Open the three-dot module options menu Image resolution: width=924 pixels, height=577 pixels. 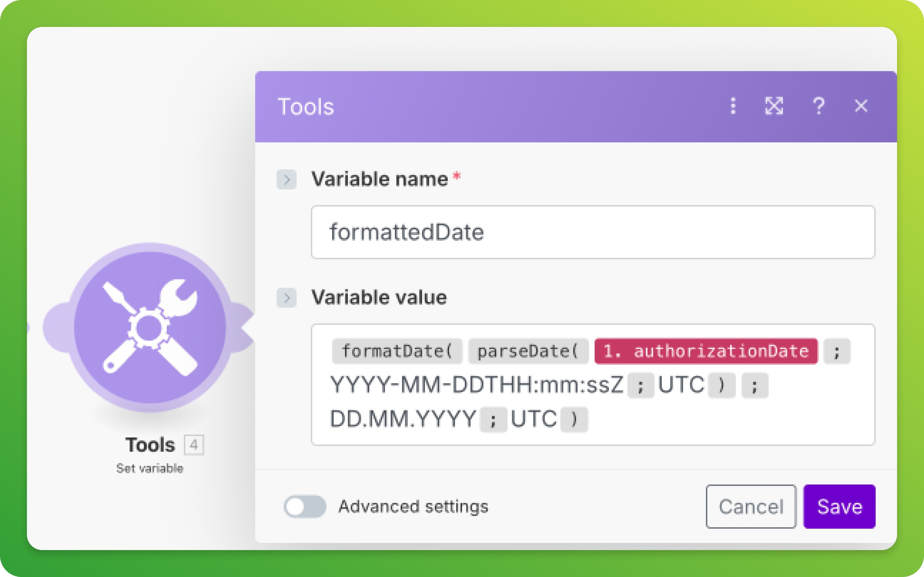(x=733, y=106)
